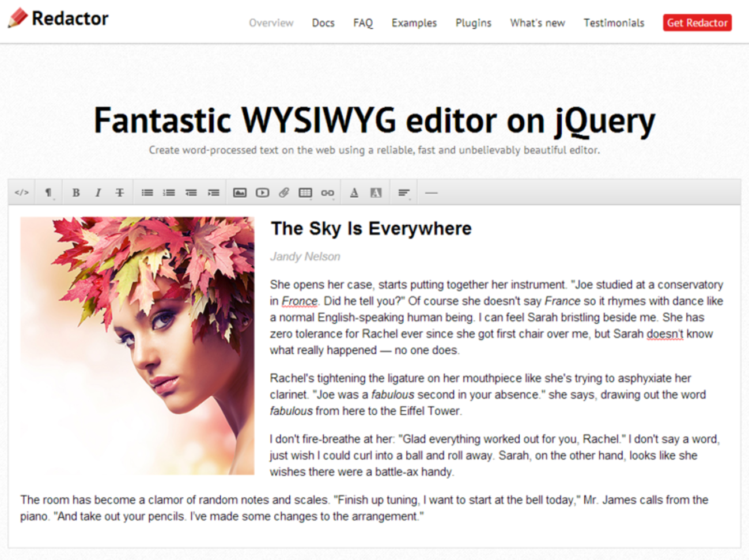Insert a horizontal rule

tap(431, 192)
